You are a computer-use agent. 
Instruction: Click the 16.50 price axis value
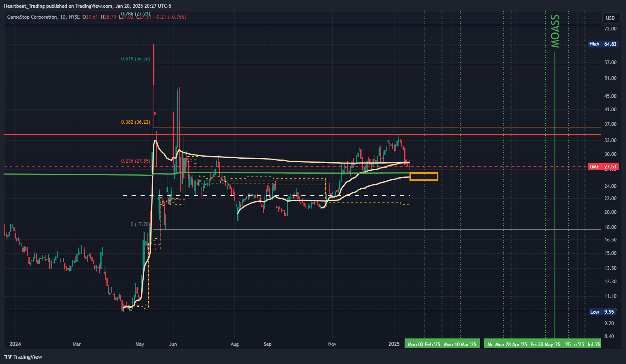610,240
